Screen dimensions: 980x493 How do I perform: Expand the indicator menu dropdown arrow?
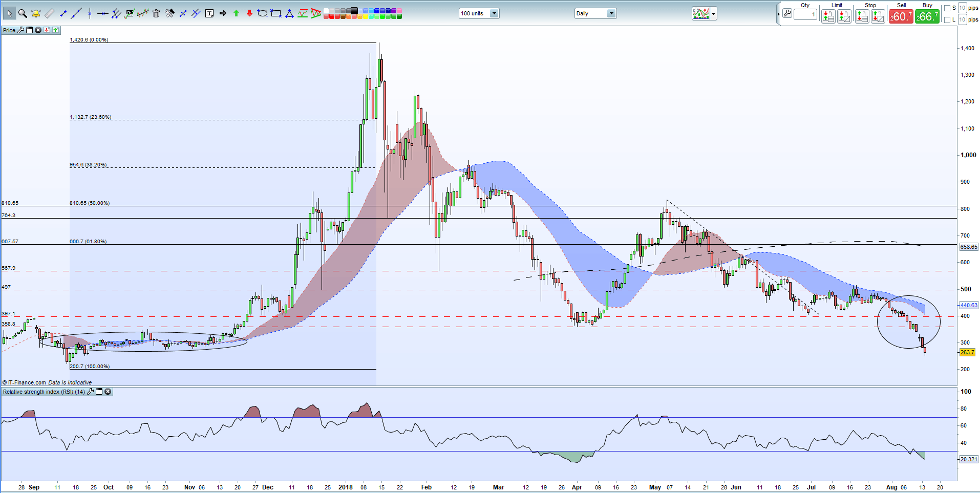pos(714,14)
